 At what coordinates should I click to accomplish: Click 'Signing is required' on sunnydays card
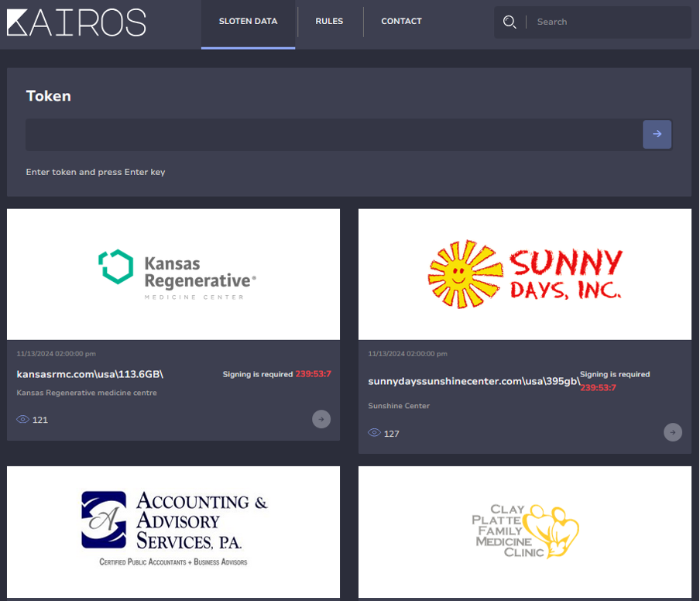[615, 374]
